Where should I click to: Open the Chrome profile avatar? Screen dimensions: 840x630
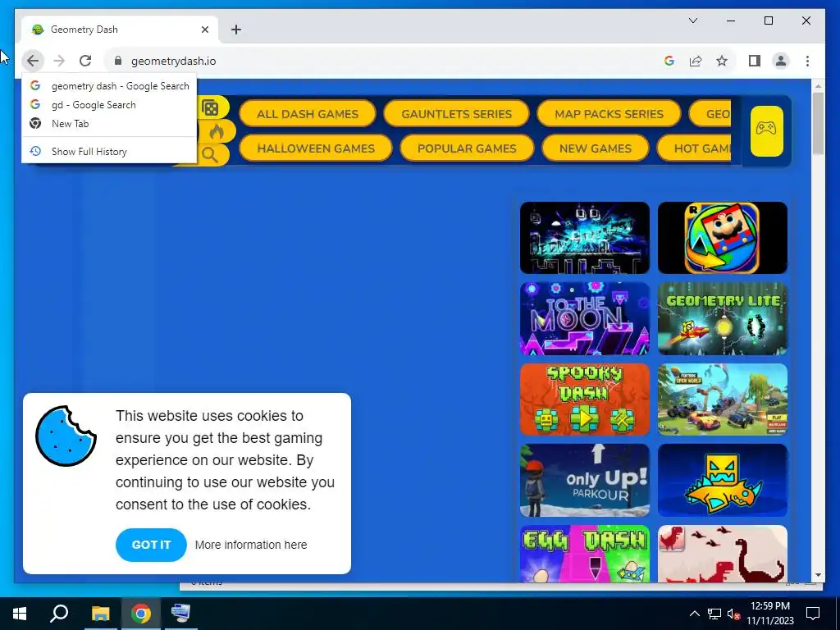click(x=781, y=61)
